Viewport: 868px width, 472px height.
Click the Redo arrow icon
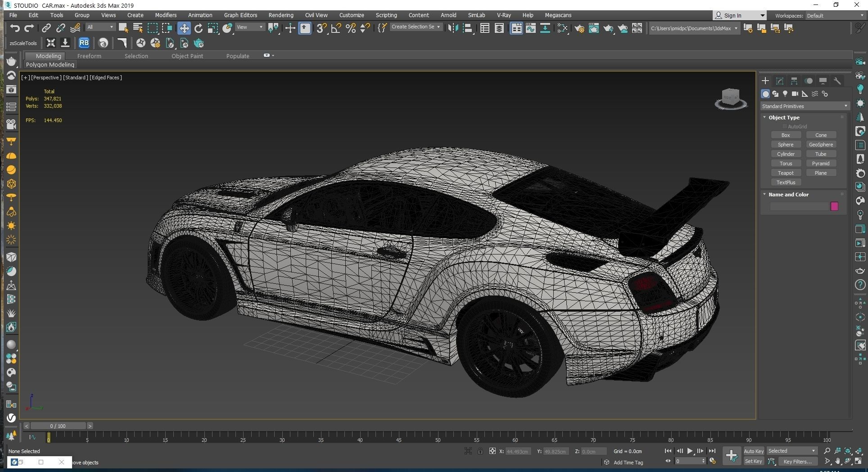[29, 28]
